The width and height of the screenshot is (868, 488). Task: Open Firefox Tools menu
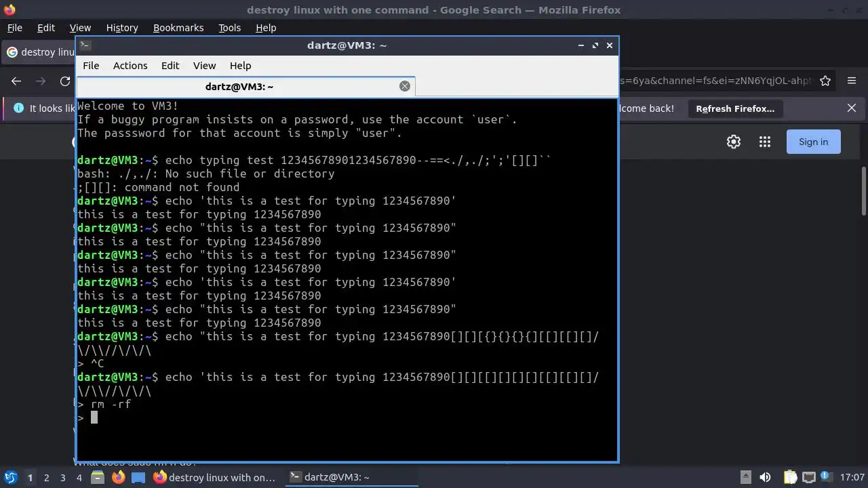(229, 28)
